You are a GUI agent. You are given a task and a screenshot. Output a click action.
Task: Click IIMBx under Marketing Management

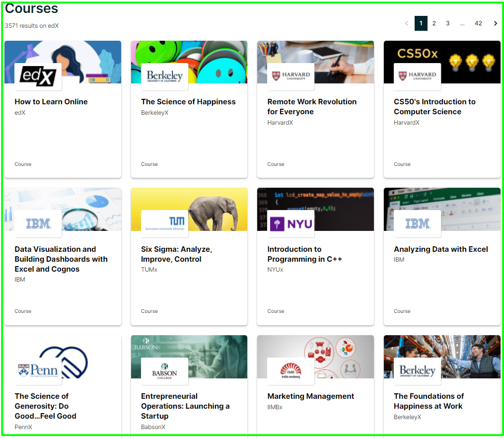pos(275,408)
